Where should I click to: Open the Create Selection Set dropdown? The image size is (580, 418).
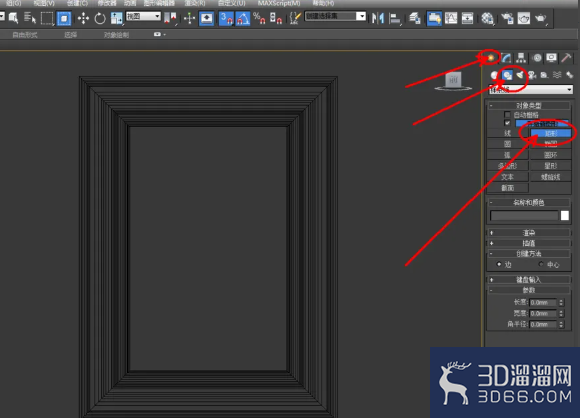pyautogui.click(x=335, y=16)
